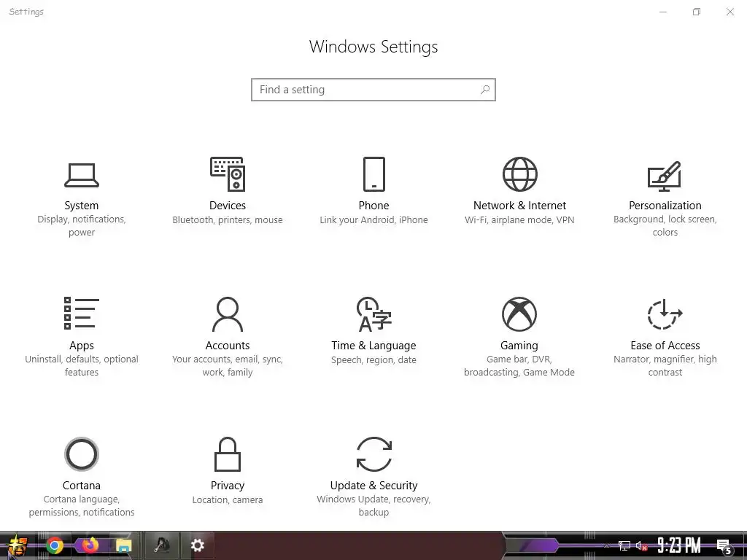This screenshot has width=747, height=560.
Task: Click the Settings gear in the taskbar
Action: 197,545
